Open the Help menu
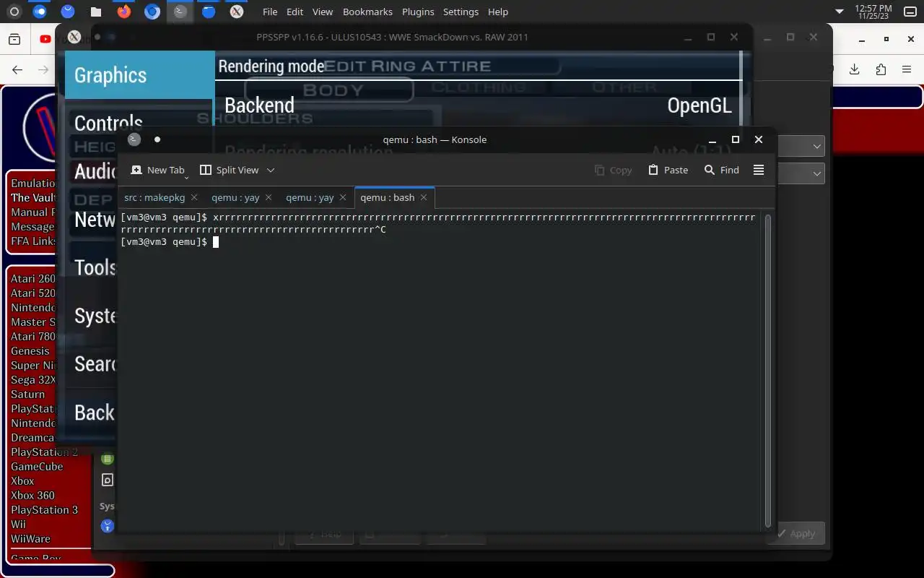 click(x=498, y=12)
